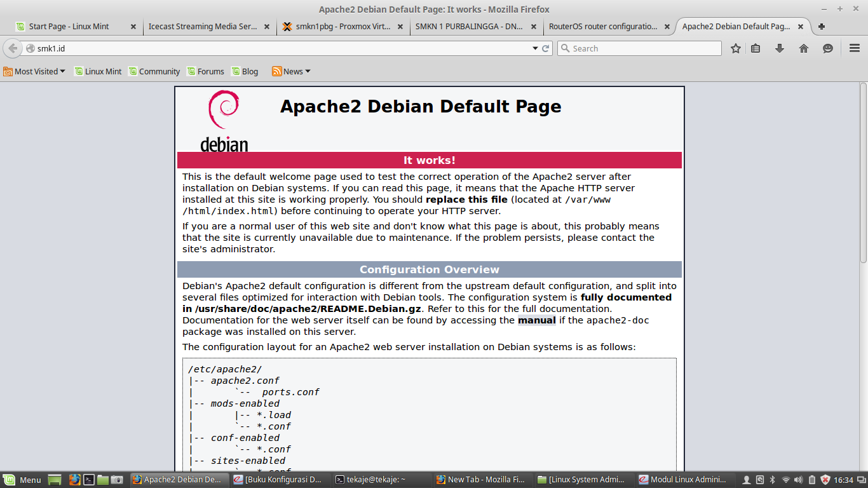Open the Linux Mint bookmark
This screenshot has width=868, height=488.
(98, 71)
